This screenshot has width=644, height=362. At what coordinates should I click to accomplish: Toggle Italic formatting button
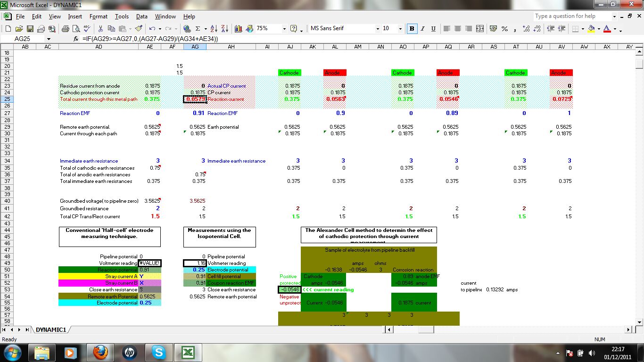tap(423, 29)
